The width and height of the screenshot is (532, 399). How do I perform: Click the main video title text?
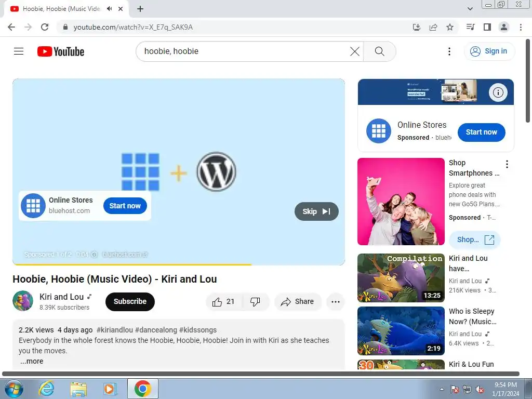(x=115, y=279)
